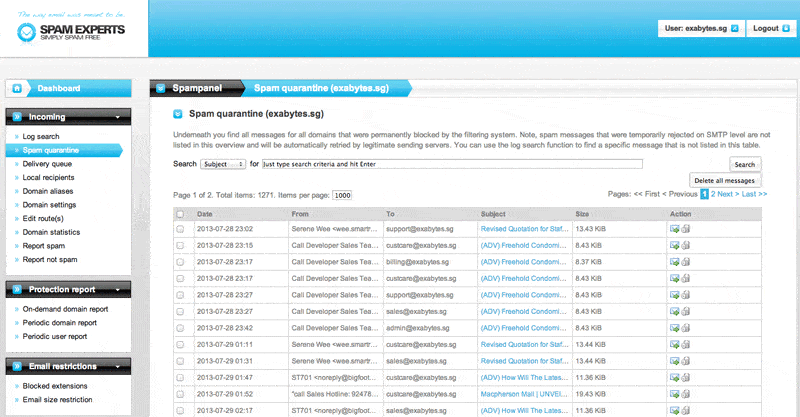Open On-demand domain report
This screenshot has height=417, width=800.
[65, 309]
